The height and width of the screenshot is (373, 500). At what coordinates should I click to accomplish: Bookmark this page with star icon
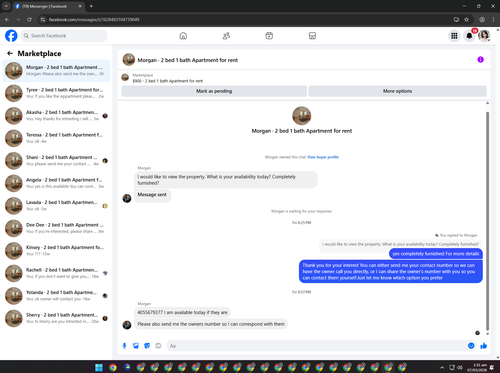coord(467,20)
